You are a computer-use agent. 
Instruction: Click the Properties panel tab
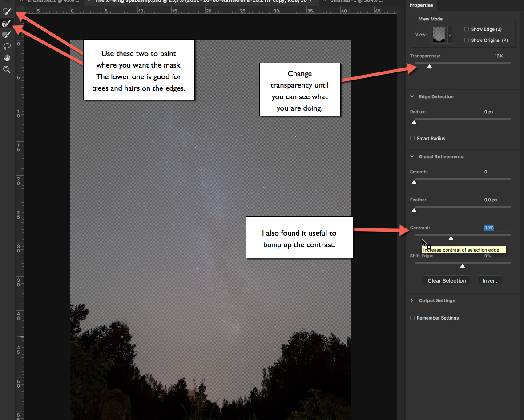click(x=421, y=5)
